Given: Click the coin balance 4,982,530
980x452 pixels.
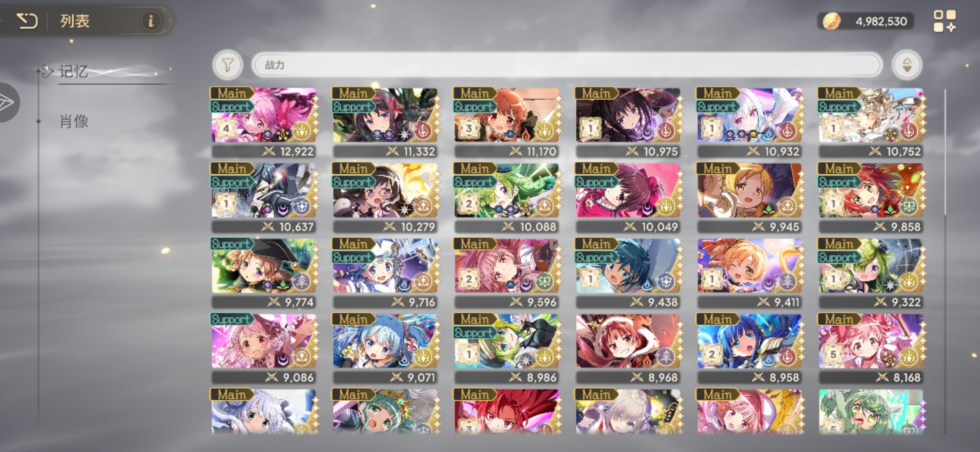Looking at the screenshot, I should pyautogui.click(x=881, y=21).
